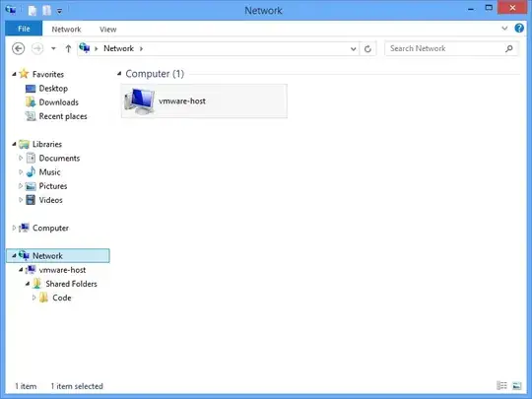Open the breadcrumb arrow after Network

tap(141, 49)
